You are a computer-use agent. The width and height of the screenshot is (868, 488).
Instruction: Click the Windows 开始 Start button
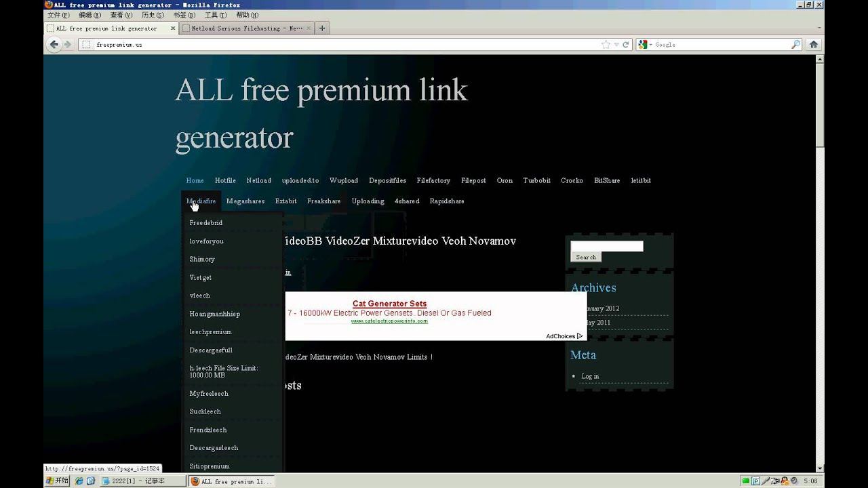[x=58, y=481]
